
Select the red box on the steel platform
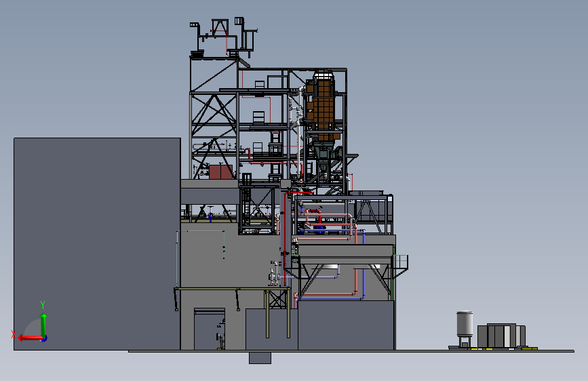coord(220,172)
